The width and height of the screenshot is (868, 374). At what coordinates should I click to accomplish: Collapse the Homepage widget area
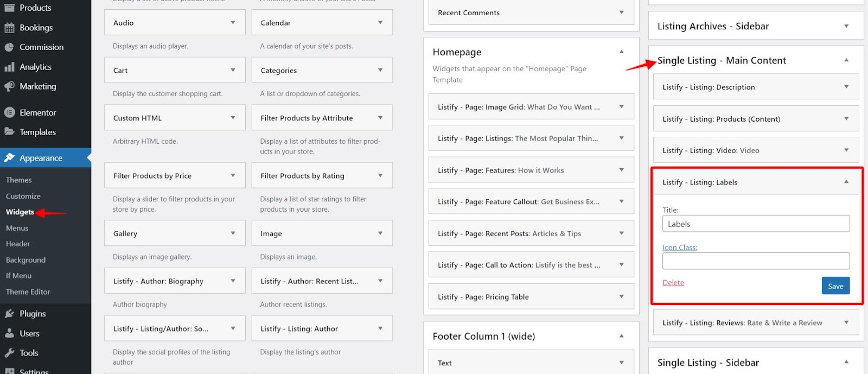point(622,52)
